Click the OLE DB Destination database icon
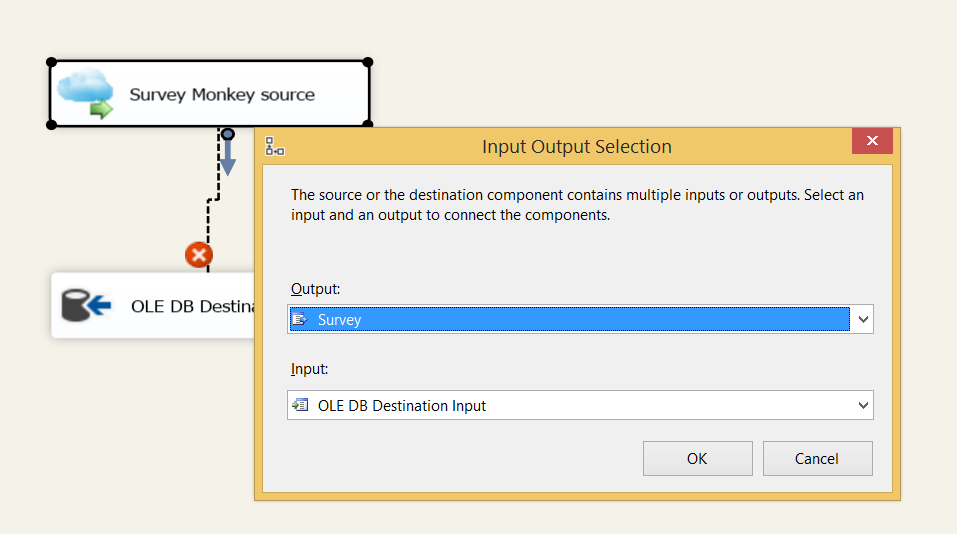Image resolution: width=957 pixels, height=534 pixels. click(85, 305)
